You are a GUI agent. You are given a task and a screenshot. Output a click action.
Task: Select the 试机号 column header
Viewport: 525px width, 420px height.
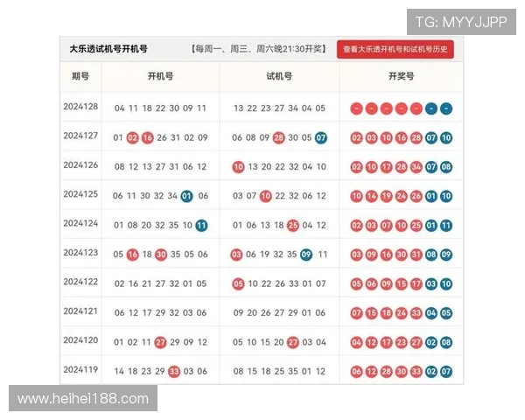tap(279, 76)
